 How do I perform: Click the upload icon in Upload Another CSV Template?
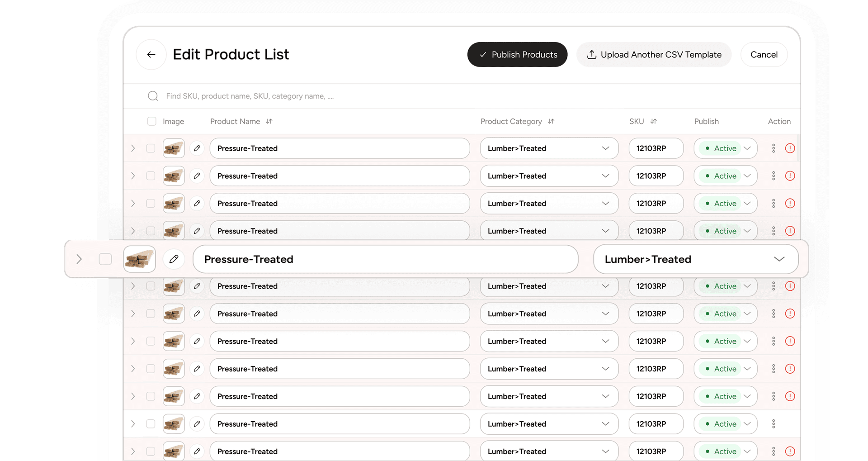[x=591, y=54]
